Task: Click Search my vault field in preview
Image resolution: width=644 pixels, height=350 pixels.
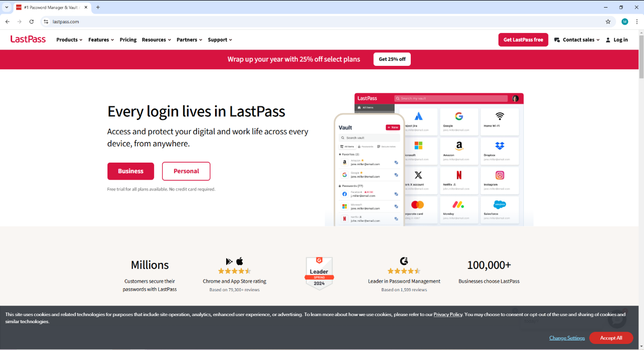Action: click(451, 98)
